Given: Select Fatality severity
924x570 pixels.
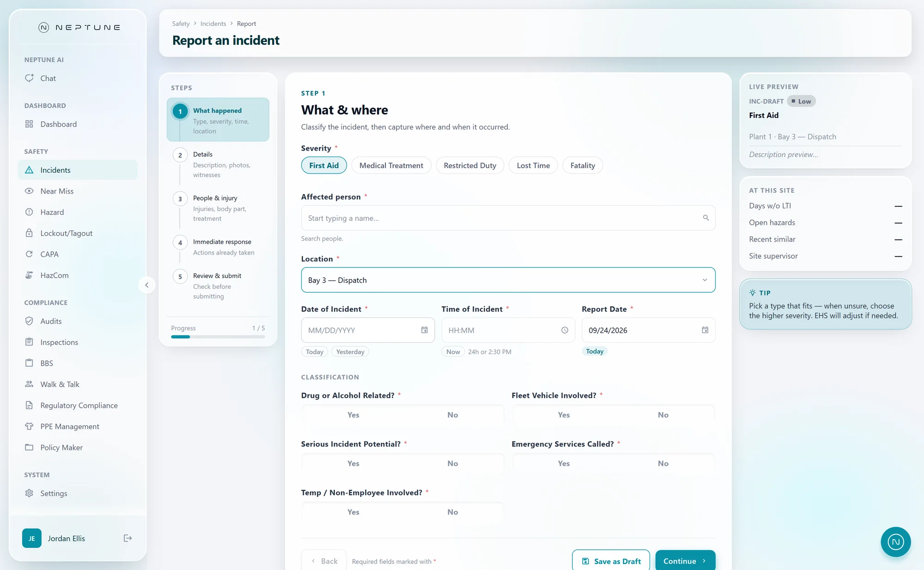Looking at the screenshot, I should pyautogui.click(x=583, y=165).
